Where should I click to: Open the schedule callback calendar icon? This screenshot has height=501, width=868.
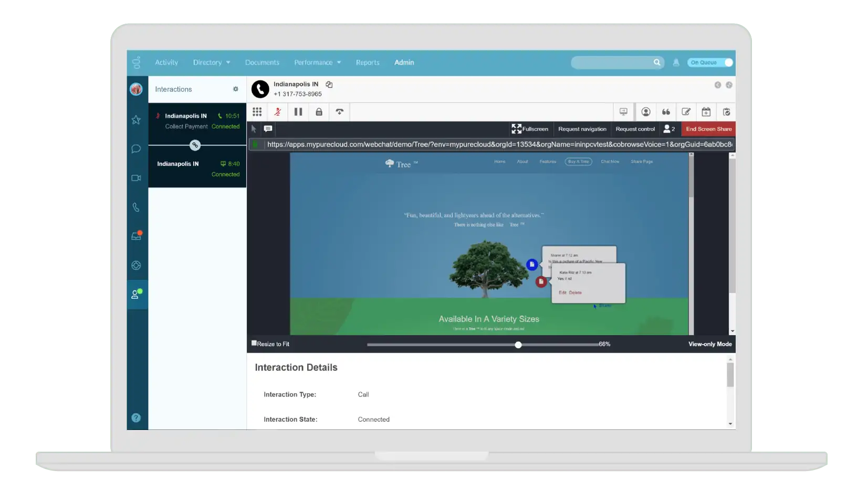point(706,112)
